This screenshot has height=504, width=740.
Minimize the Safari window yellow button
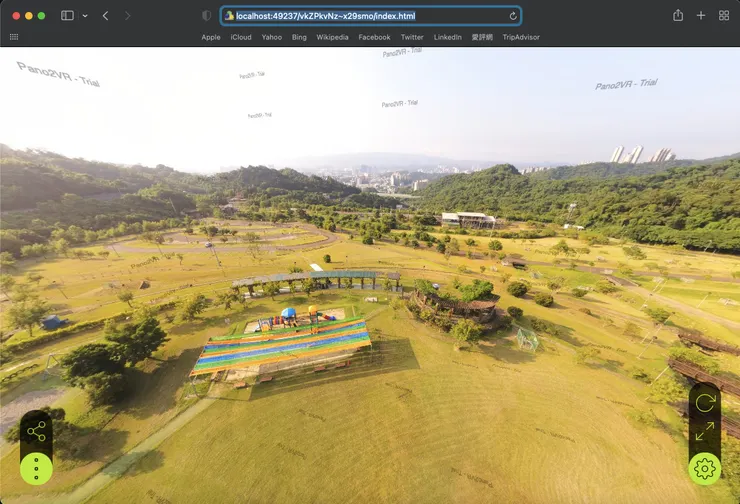pos(29,16)
